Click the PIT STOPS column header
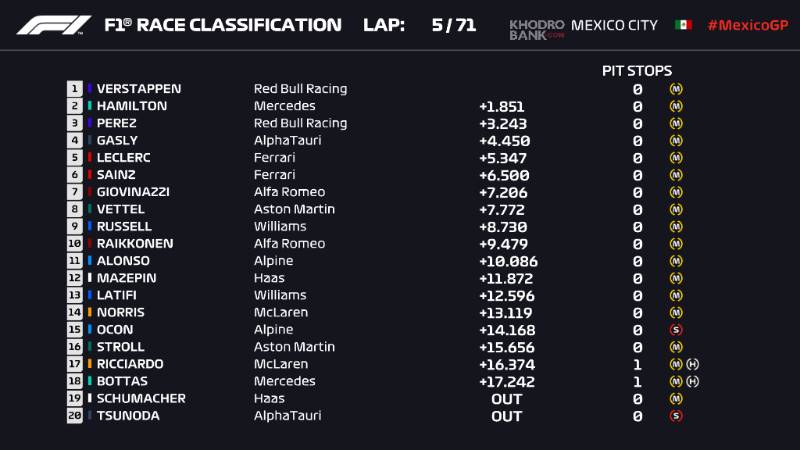The height and width of the screenshot is (450, 800). pos(637,71)
